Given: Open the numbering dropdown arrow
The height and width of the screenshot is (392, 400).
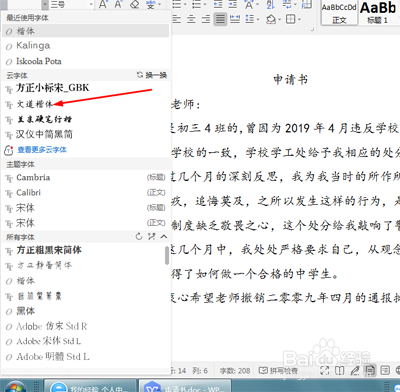Looking at the screenshot, I should [205, 5].
